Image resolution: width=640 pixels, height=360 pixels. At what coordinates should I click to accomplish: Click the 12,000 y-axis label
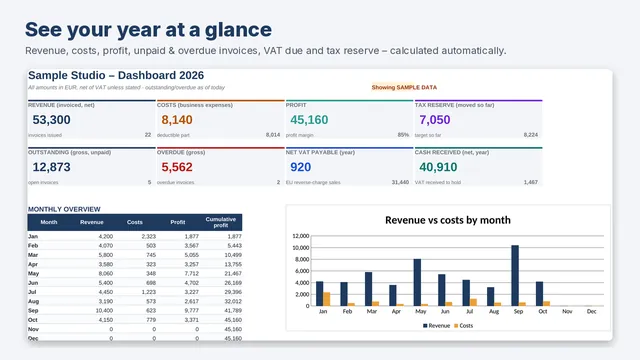[301, 236]
